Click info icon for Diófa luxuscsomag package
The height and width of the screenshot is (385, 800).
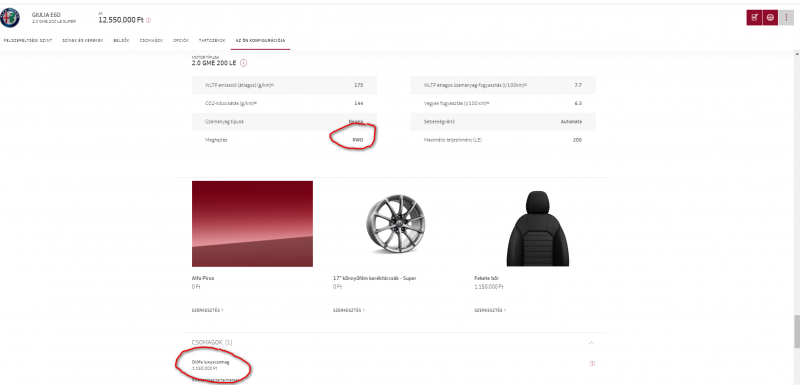tap(592, 364)
